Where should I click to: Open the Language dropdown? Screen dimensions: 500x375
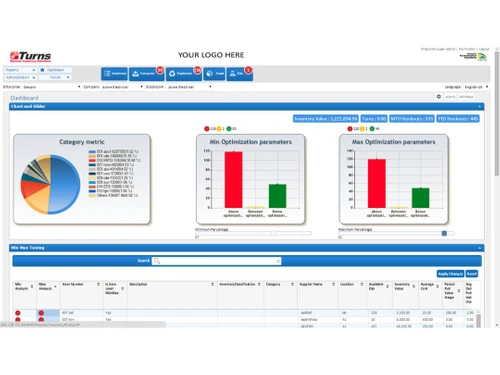pyautogui.click(x=476, y=87)
